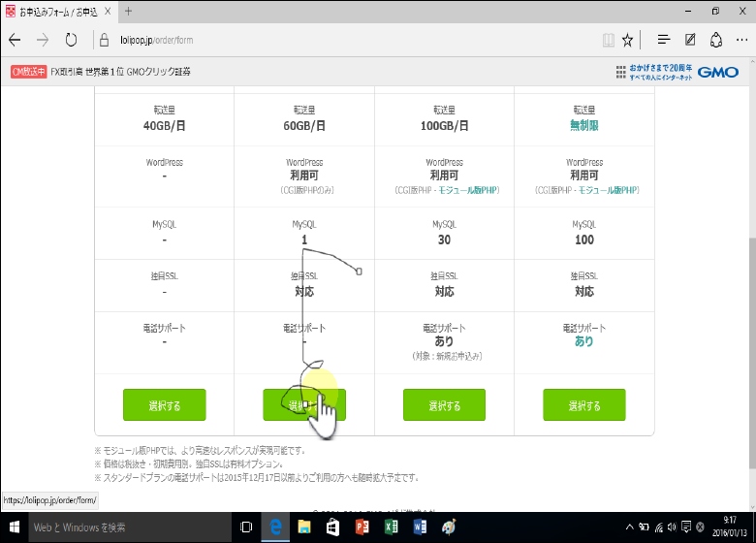The image size is (756, 543).
Task: Click 選択する under the 40GB/日 plan
Action: (x=165, y=405)
